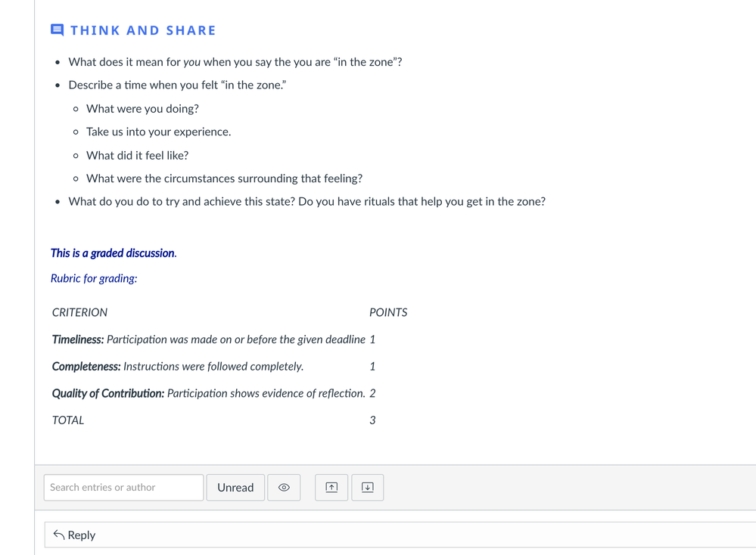Screen dimensions: 756x555
Task: Click the reply arrow icon
Action: coord(59,535)
